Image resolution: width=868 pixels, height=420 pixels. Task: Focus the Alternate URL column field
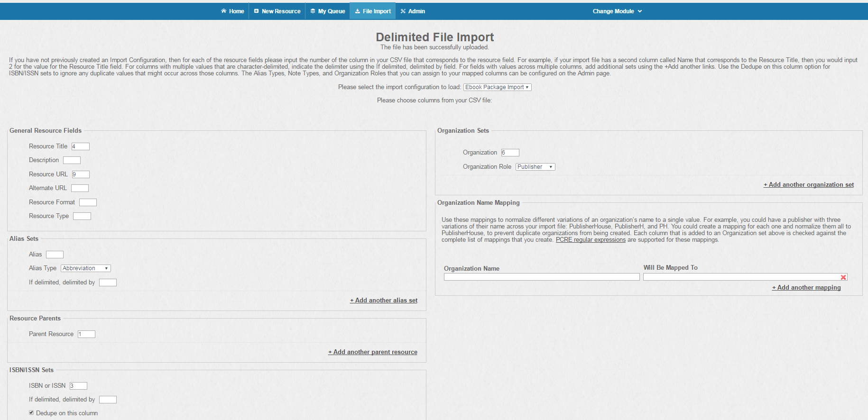(x=80, y=188)
